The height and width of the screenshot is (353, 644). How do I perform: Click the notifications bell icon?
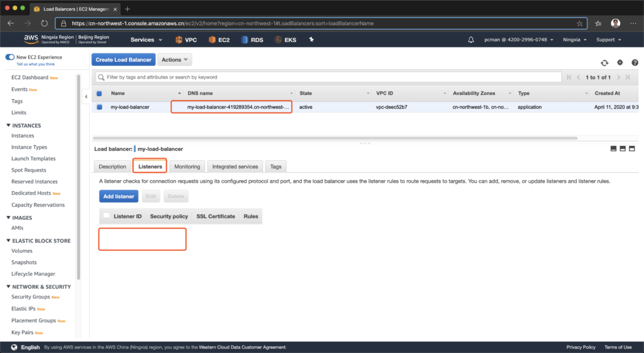[x=471, y=40]
